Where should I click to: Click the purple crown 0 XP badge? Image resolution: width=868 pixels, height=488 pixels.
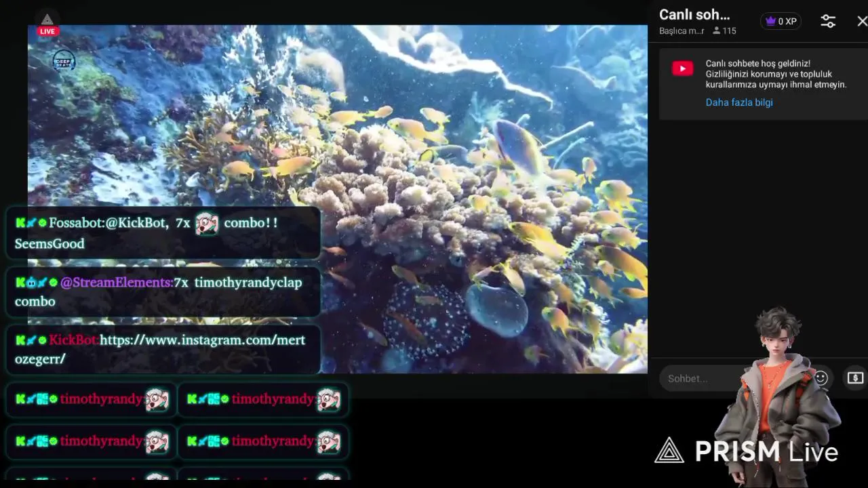[781, 21]
